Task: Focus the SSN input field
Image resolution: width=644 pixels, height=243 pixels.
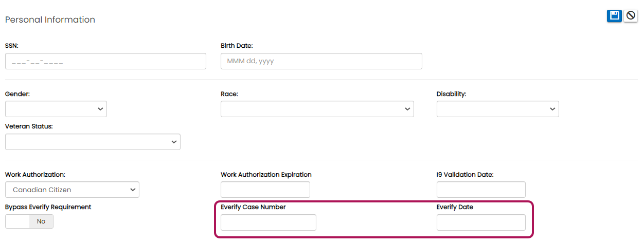Action: (x=105, y=61)
